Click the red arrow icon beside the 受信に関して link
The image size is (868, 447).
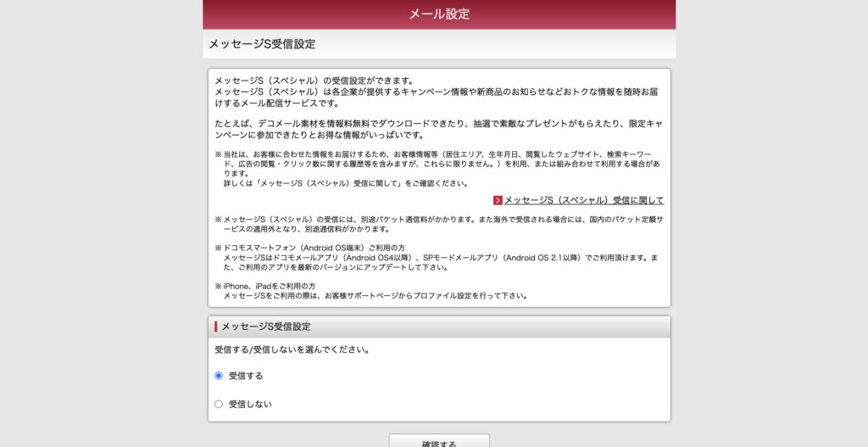pos(498,200)
